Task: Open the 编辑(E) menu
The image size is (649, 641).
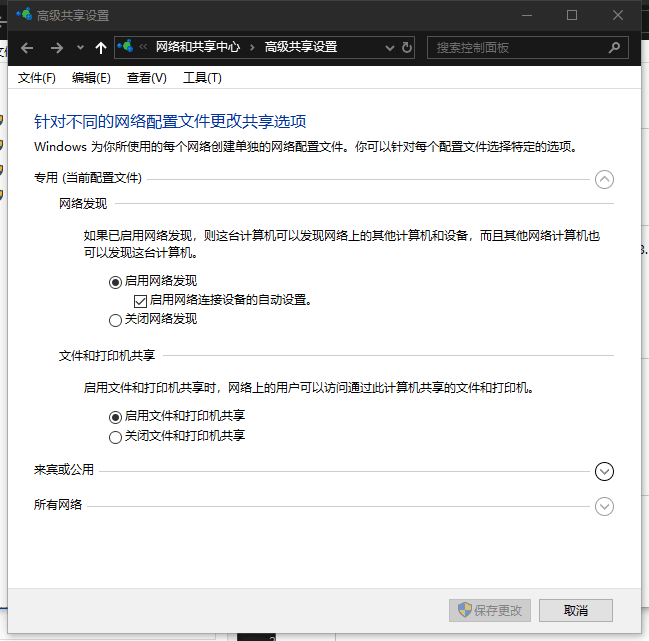Action: pyautogui.click(x=91, y=78)
